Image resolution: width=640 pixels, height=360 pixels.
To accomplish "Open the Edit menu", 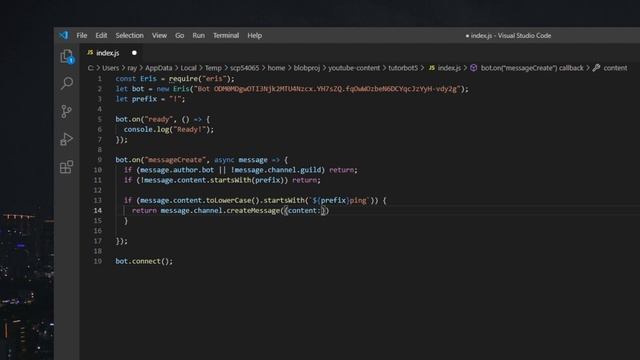I will click(x=101, y=36).
